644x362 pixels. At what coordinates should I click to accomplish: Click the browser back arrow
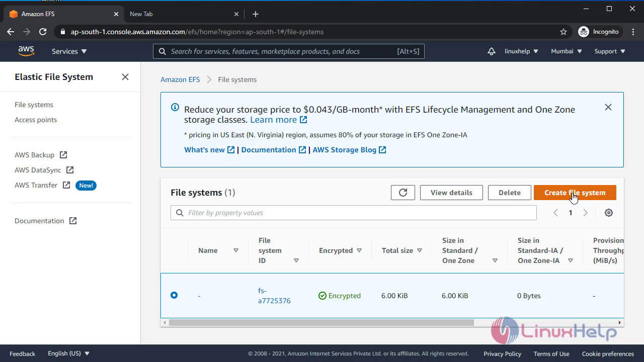11,32
